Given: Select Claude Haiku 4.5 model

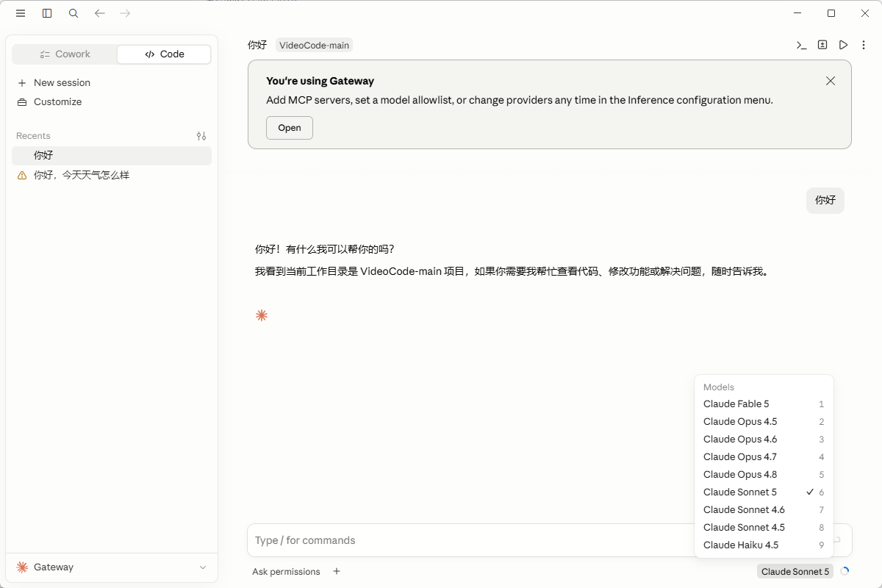Looking at the screenshot, I should click(x=764, y=545).
